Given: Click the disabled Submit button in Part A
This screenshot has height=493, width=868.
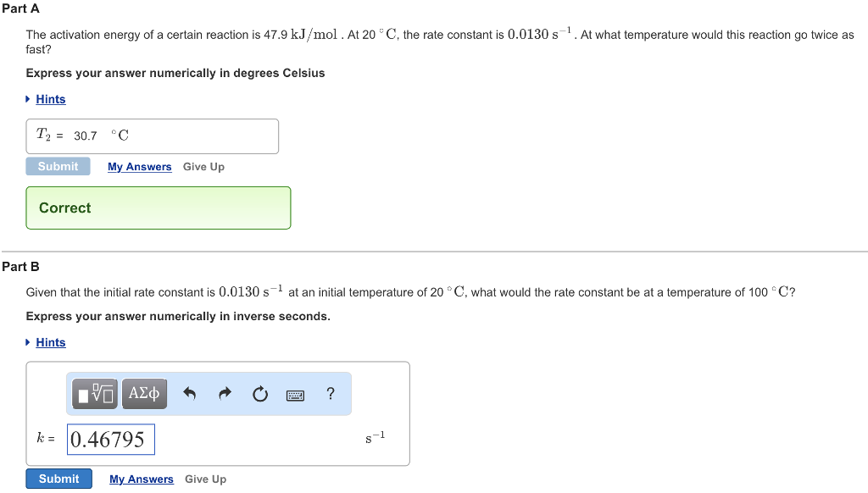Looking at the screenshot, I should (x=58, y=166).
